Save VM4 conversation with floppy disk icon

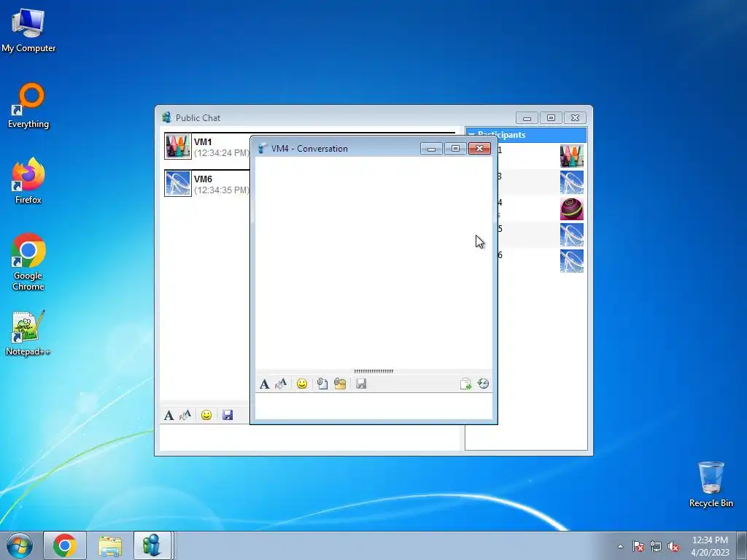[361, 384]
